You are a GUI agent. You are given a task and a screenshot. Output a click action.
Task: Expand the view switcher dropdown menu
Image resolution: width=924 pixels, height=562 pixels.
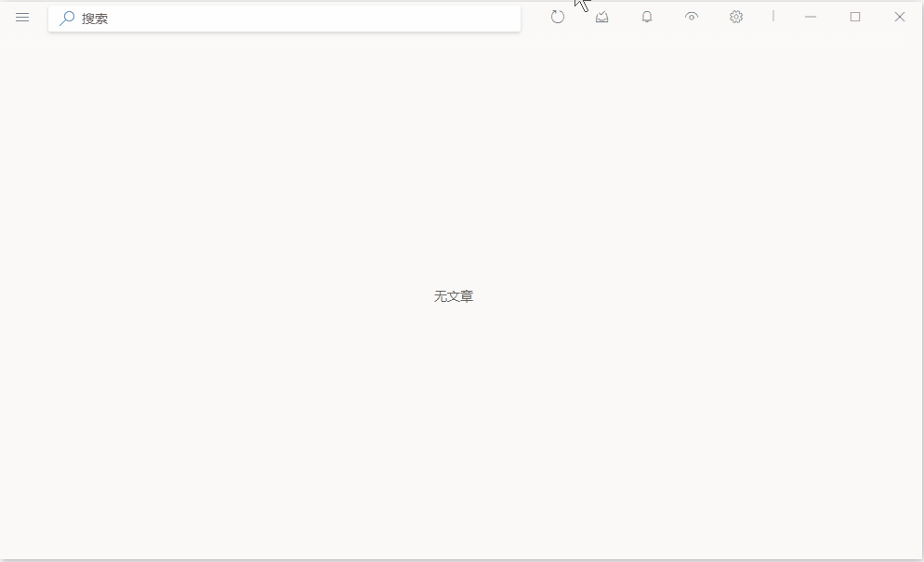tap(692, 17)
